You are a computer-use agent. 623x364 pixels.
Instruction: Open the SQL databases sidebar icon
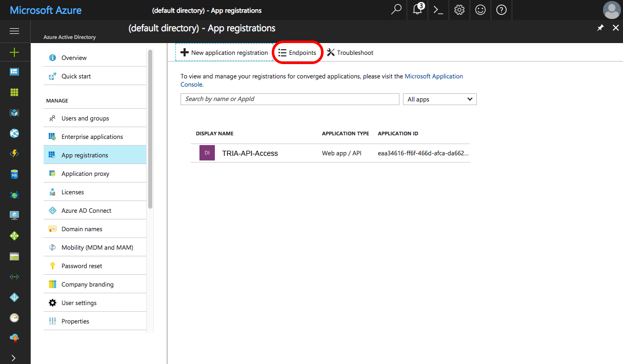[14, 174]
